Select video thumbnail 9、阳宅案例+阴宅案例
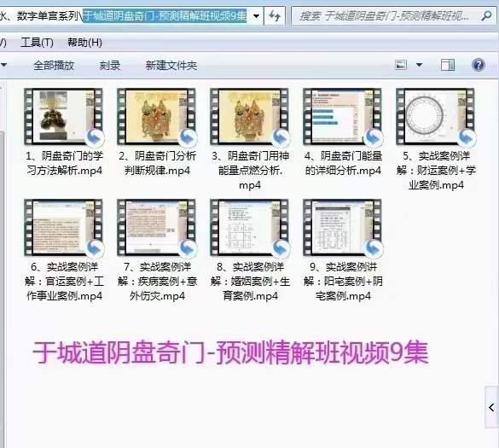 (x=343, y=227)
